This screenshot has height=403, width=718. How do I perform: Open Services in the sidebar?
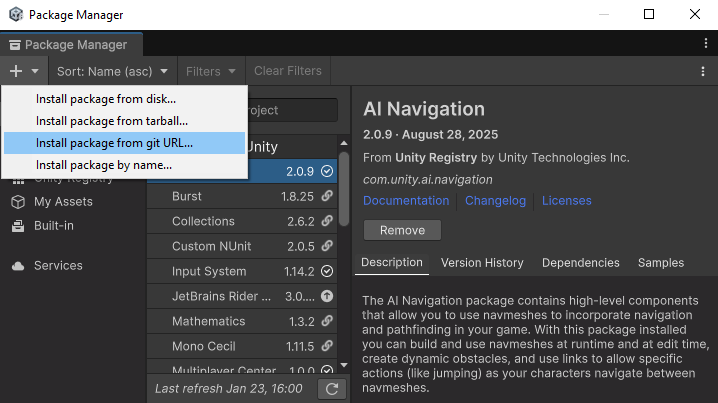58,265
